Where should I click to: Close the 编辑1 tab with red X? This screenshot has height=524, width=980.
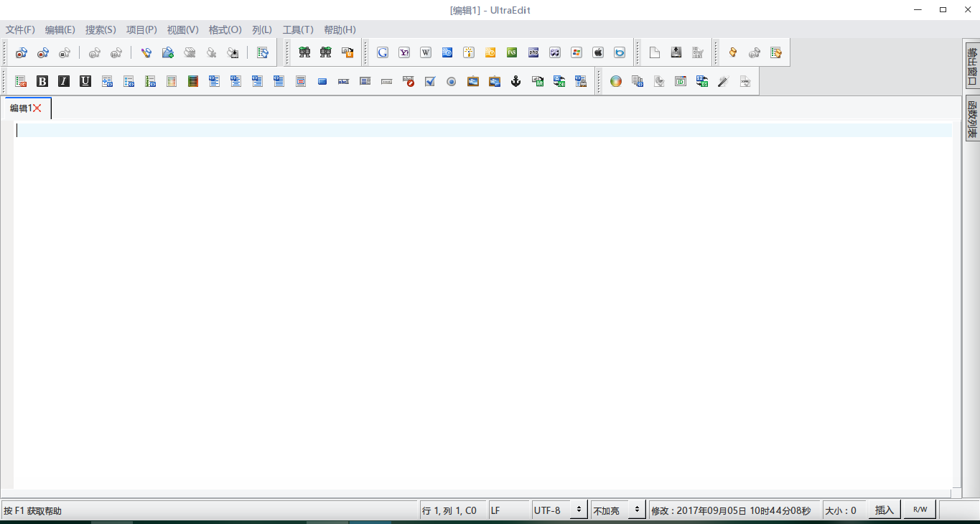(x=37, y=108)
